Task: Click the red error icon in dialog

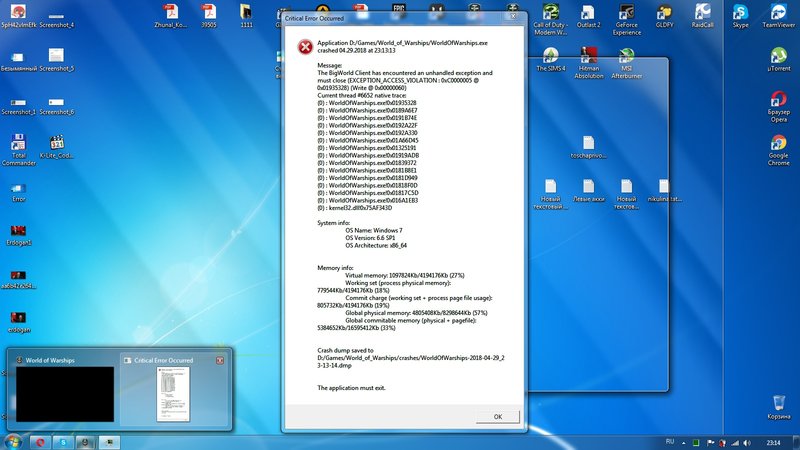Action: [x=305, y=47]
